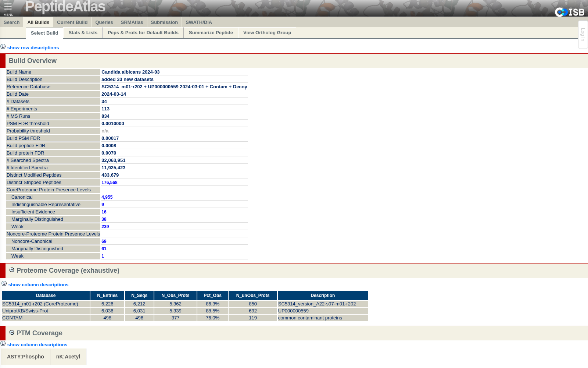
Task: Open Summarize Peptide subtab
Action: tap(211, 33)
